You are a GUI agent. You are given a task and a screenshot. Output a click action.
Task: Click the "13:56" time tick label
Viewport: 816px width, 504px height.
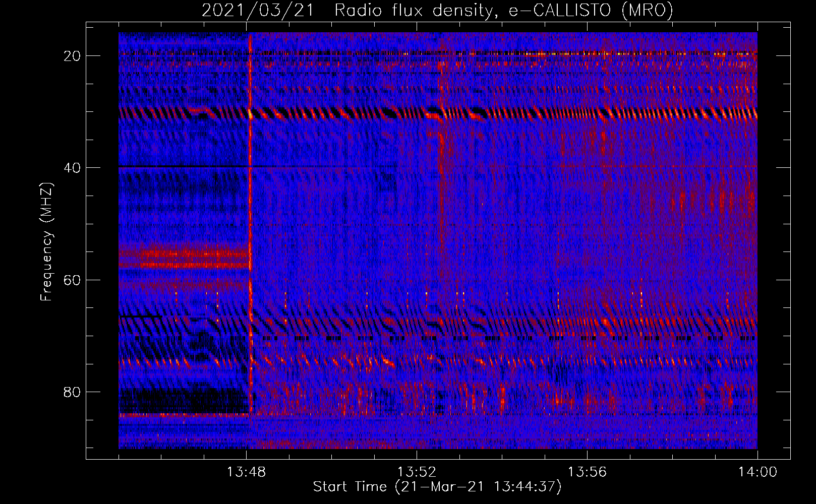[x=587, y=472]
